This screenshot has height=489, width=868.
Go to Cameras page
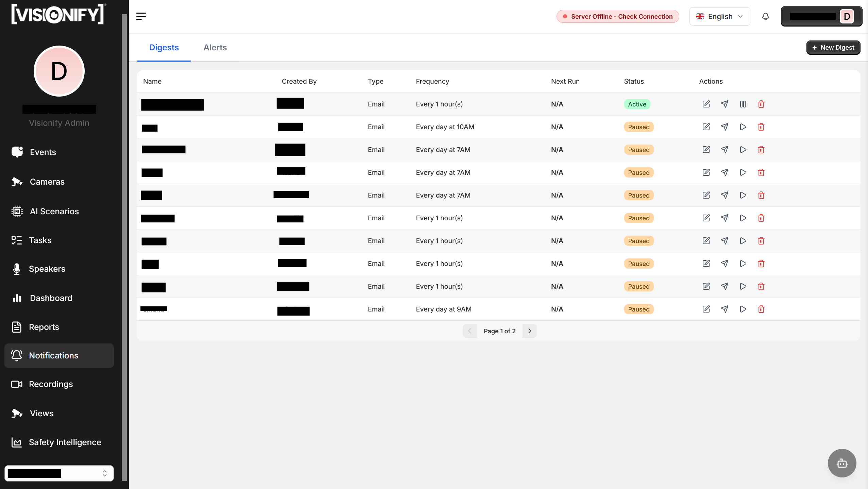(59, 182)
